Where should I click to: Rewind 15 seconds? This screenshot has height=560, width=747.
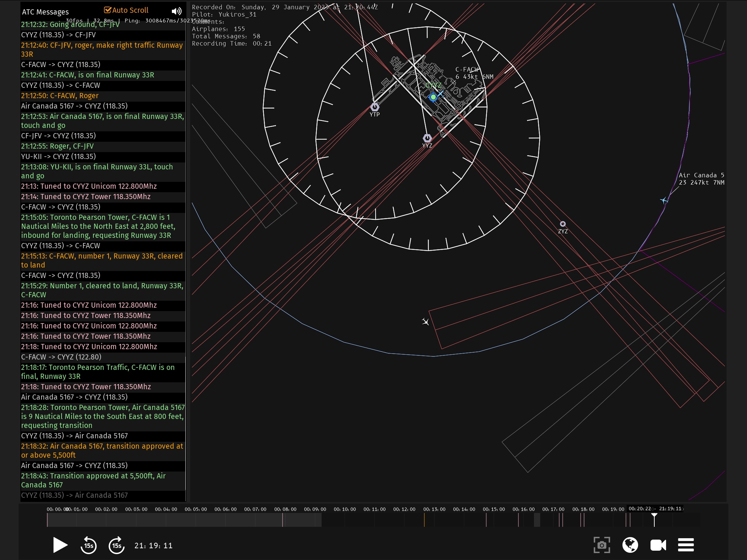89,545
